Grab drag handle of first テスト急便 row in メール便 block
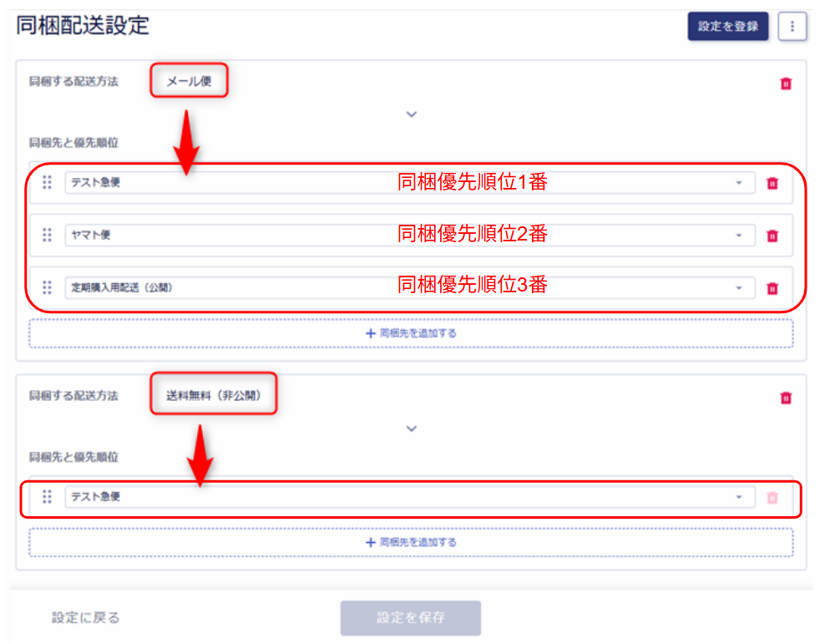The image size is (820, 644). [x=47, y=182]
